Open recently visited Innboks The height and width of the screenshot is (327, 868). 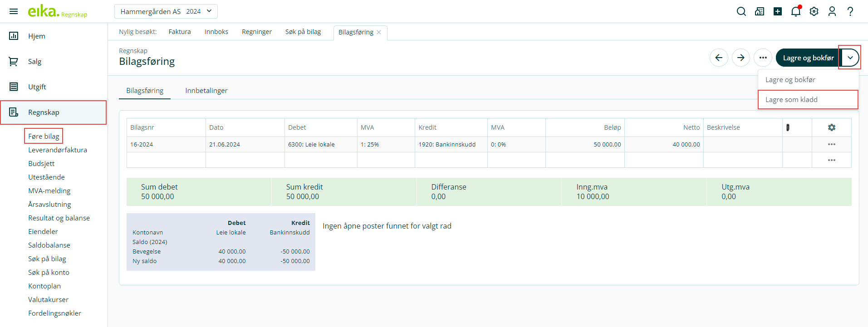click(216, 32)
